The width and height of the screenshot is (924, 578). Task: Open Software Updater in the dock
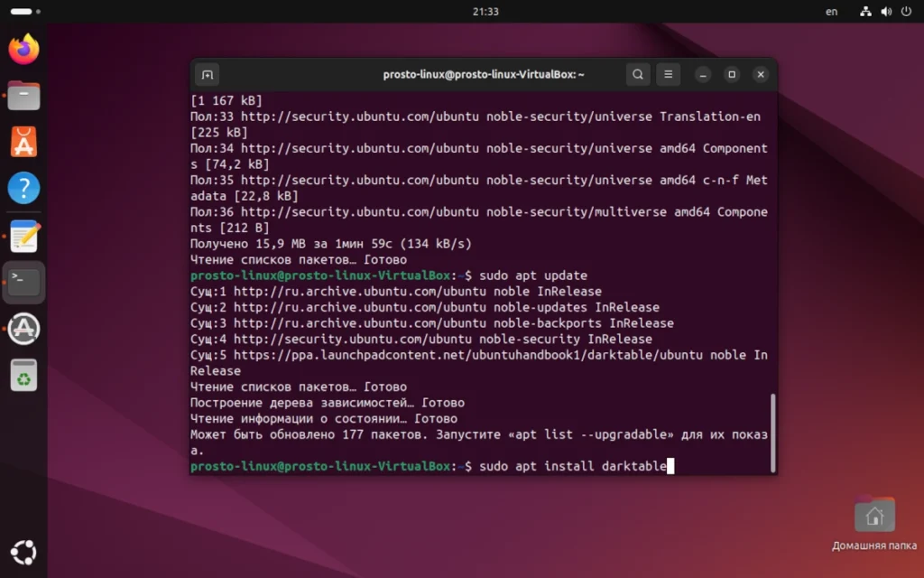click(x=23, y=329)
